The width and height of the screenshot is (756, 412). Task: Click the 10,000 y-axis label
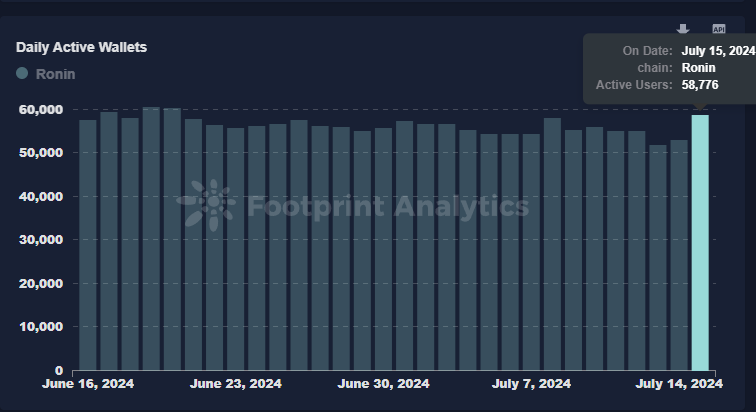click(x=41, y=327)
